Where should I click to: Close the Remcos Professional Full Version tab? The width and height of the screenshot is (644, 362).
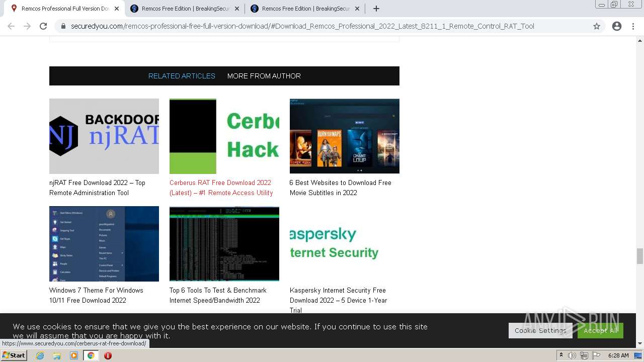(x=117, y=9)
